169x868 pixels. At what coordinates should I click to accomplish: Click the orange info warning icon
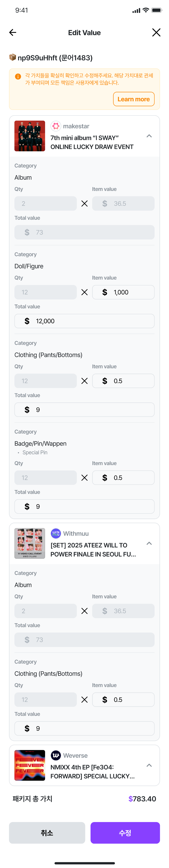[18, 77]
